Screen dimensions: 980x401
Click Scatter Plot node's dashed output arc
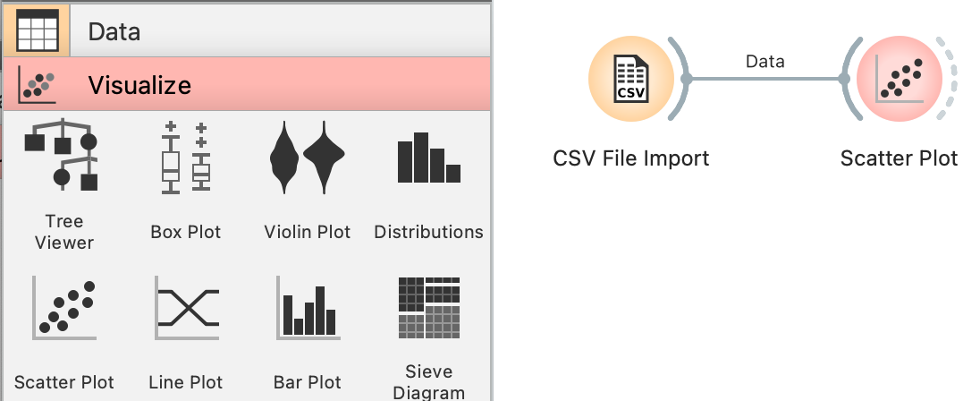pyautogui.click(x=951, y=79)
